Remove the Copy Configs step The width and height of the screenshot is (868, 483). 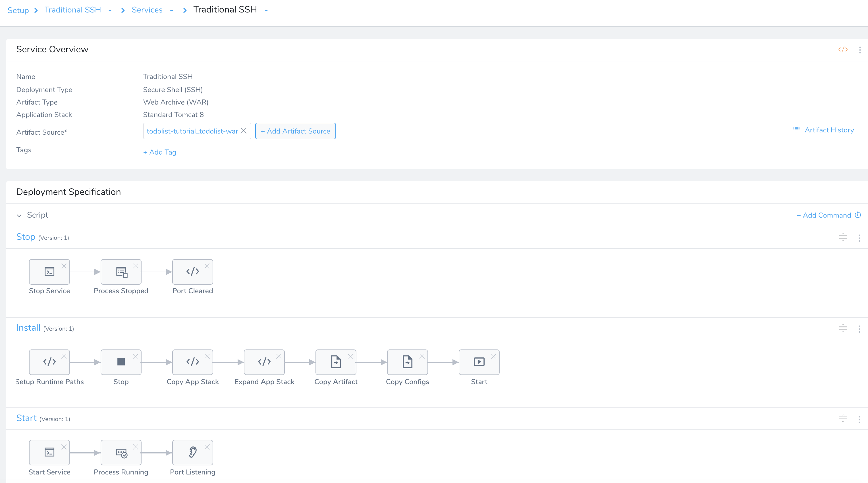pos(422,356)
